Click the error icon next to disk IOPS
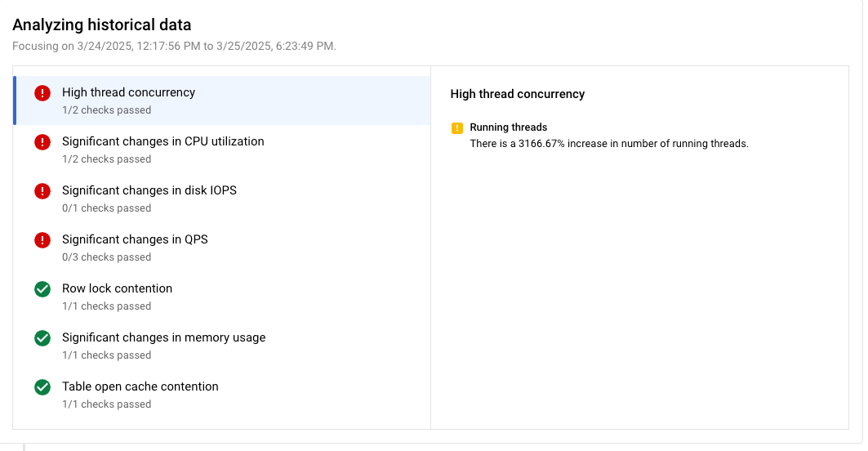The image size is (868, 451). pos(42,191)
